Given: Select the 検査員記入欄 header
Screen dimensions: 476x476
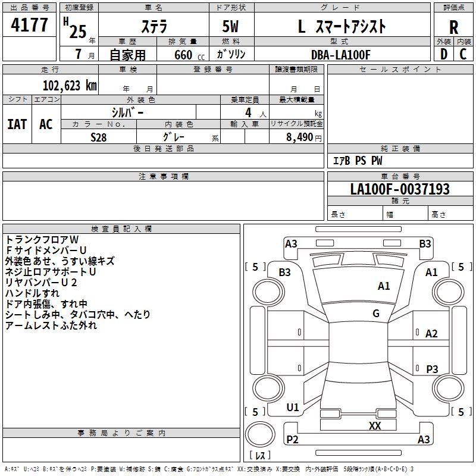Looking at the screenshot, I should click(x=121, y=228).
